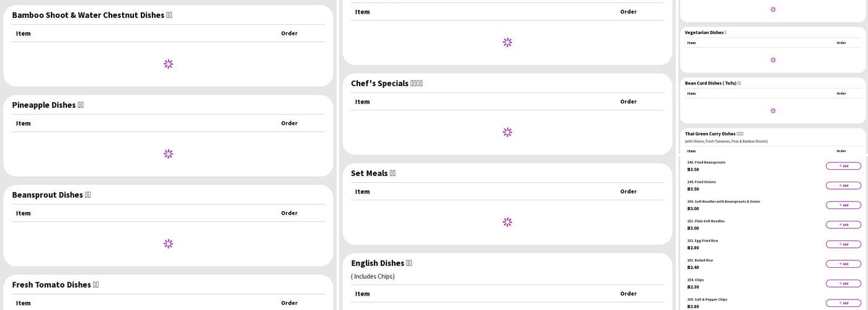Image resolution: width=868 pixels, height=310 pixels.
Task: Click the spinner in small Vegetarian Dishes panel
Action: coord(773,60)
